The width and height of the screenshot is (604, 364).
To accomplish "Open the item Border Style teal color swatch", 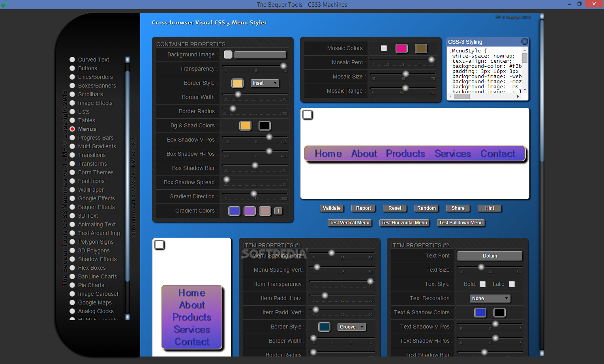I will [x=324, y=327].
